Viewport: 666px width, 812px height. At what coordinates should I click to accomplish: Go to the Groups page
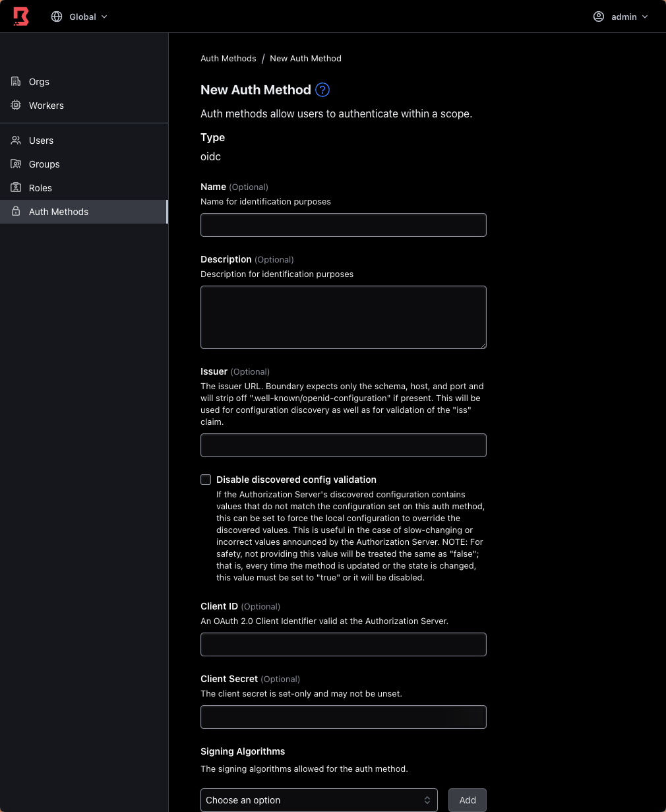[84, 164]
